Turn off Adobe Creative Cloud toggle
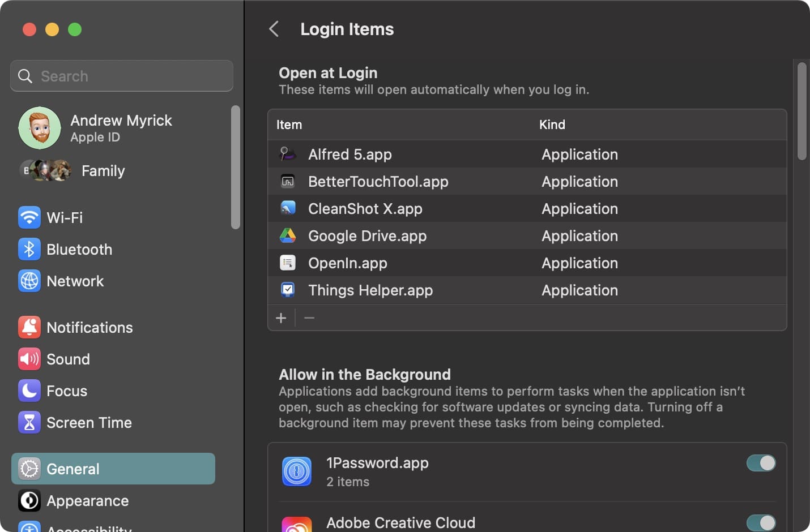 pos(761,522)
